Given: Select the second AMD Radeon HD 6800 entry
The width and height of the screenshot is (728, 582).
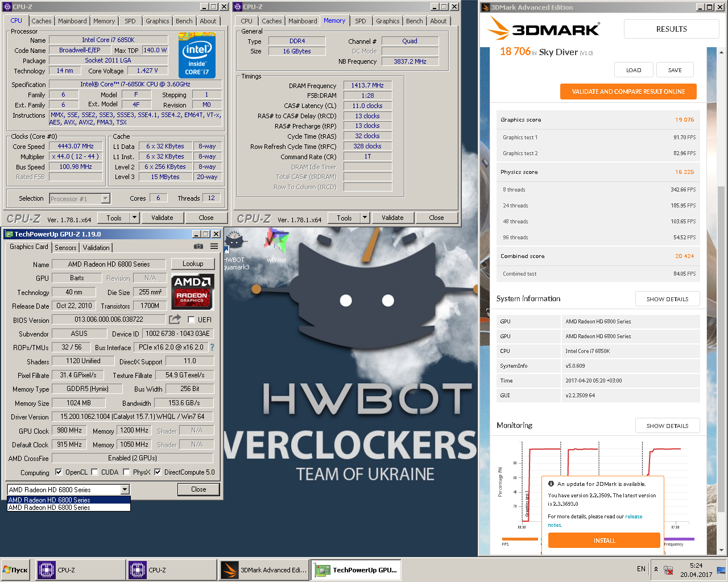Looking at the screenshot, I should tap(69, 508).
